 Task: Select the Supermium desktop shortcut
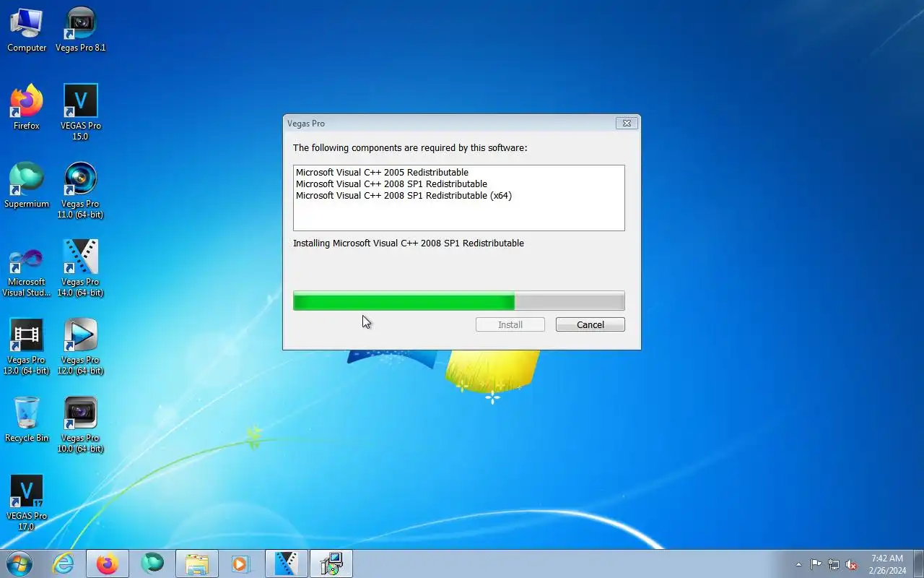tap(27, 185)
